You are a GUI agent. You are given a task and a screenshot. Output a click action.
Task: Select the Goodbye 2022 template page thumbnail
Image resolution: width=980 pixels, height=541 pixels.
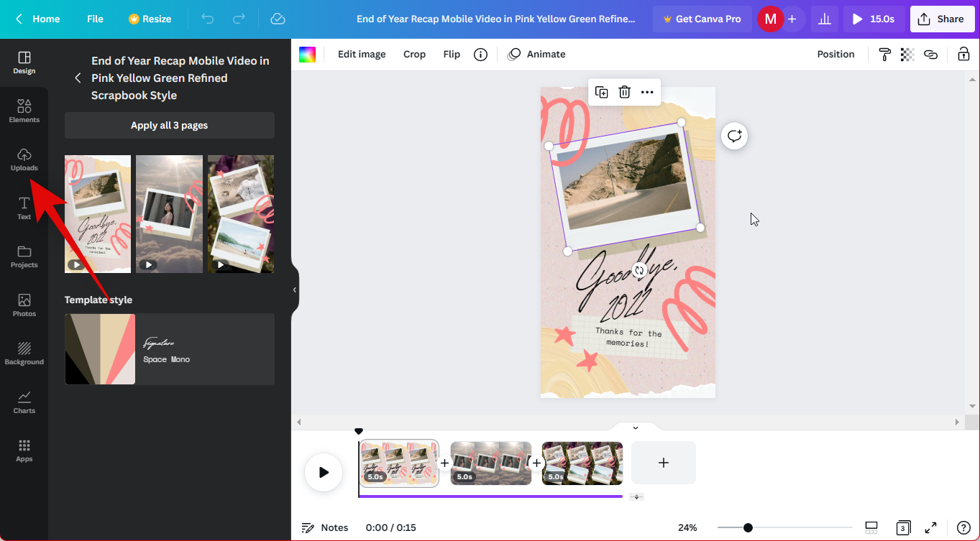pyautogui.click(x=98, y=214)
